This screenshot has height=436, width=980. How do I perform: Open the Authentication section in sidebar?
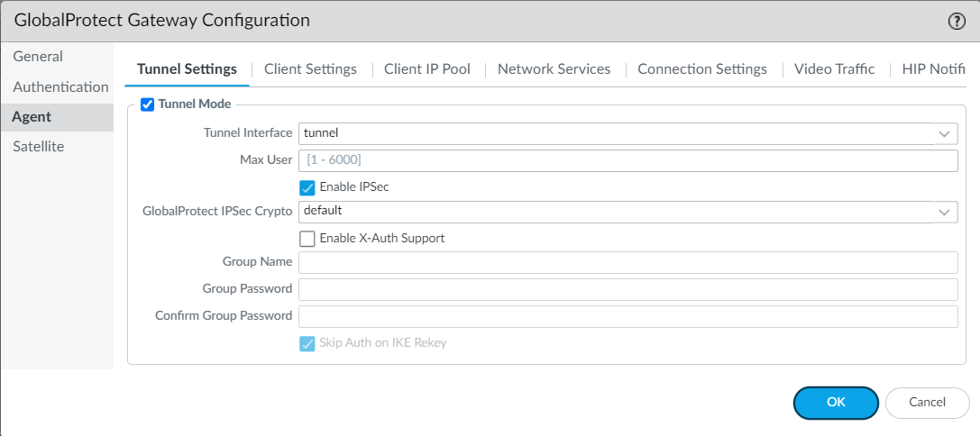pyautogui.click(x=60, y=87)
